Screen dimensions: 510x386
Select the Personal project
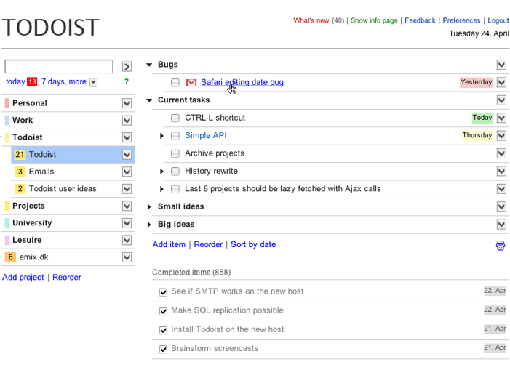pyautogui.click(x=30, y=103)
